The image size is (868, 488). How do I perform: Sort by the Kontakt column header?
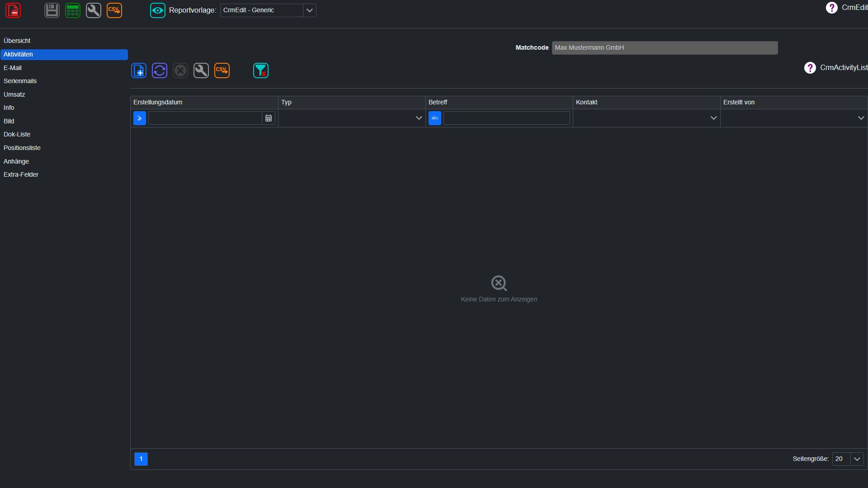click(646, 103)
